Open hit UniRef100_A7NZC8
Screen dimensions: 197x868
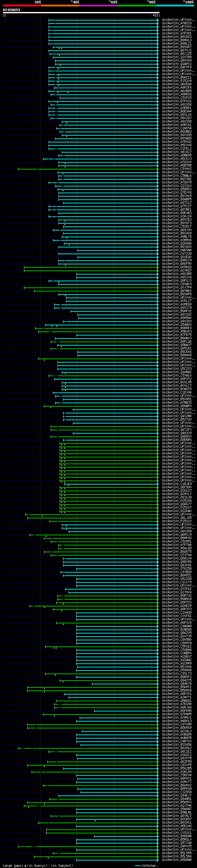pyautogui.click(x=177, y=23)
